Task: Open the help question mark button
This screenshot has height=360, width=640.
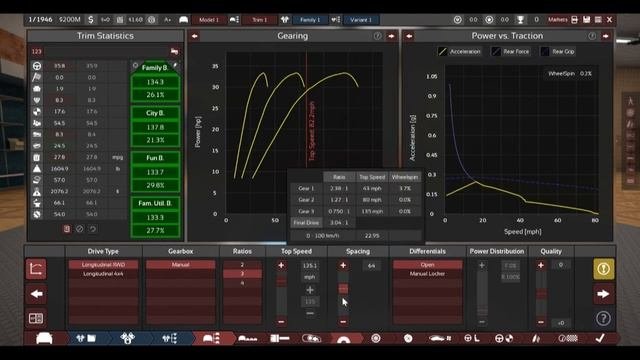Action: 603,318
